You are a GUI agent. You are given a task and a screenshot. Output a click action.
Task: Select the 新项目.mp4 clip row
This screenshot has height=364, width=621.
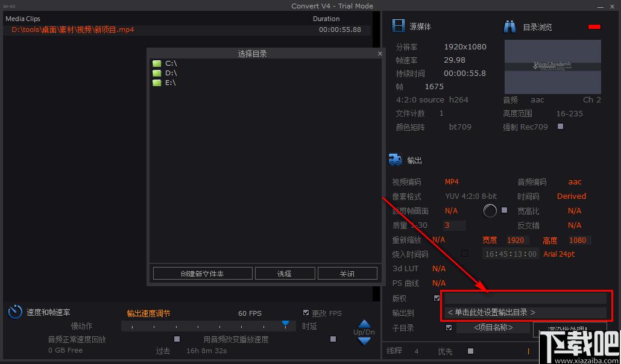click(187, 30)
